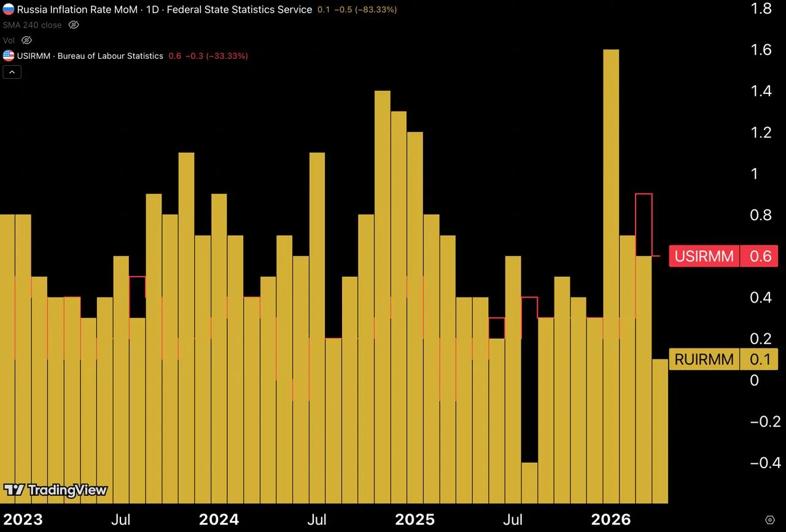The image size is (786, 532).
Task: Click the TradingView logo
Action: pyautogui.click(x=55, y=490)
